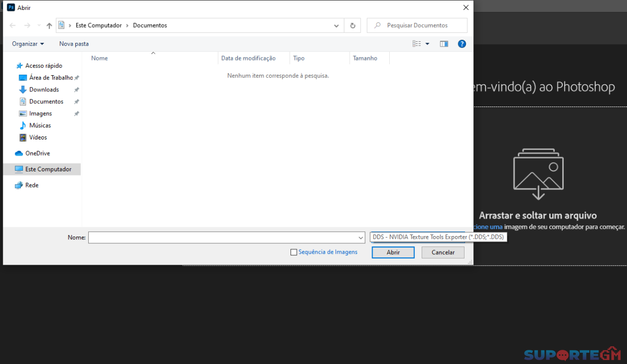
Task: Enable the Sequência de Imagens checkbox
Action: [x=294, y=252]
